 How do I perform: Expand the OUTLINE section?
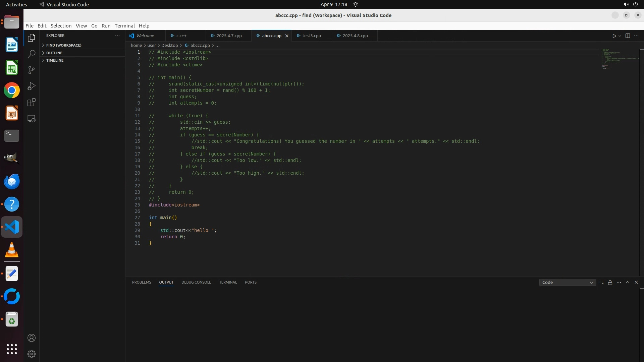click(x=54, y=53)
